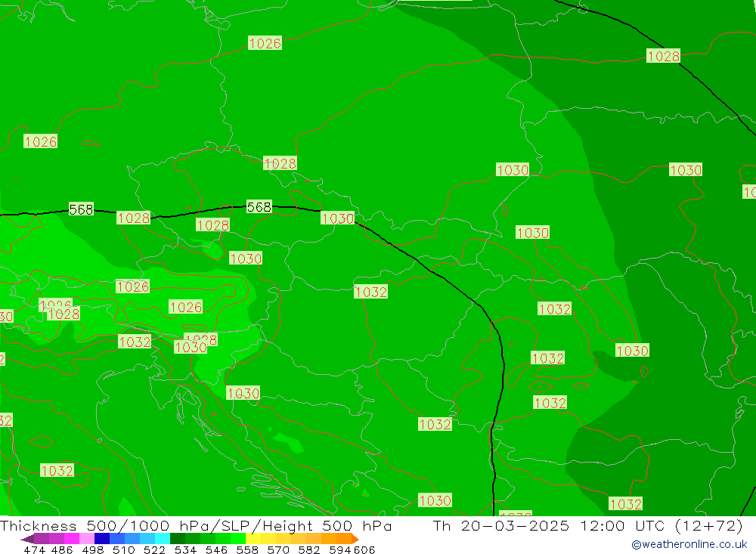The height and width of the screenshot is (554, 756).
Task: Click the 1026 pressure label at map top
Action: (x=265, y=43)
